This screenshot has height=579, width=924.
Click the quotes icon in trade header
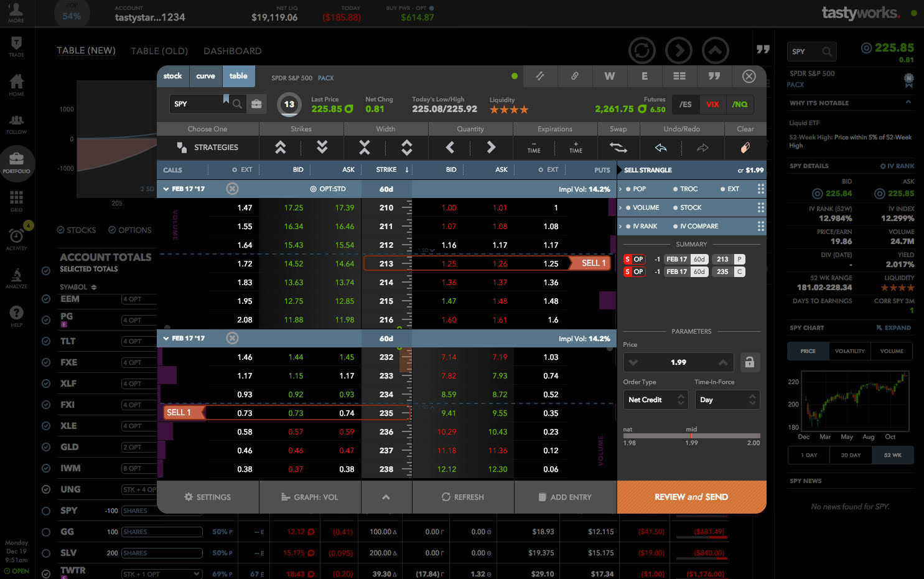click(x=714, y=76)
